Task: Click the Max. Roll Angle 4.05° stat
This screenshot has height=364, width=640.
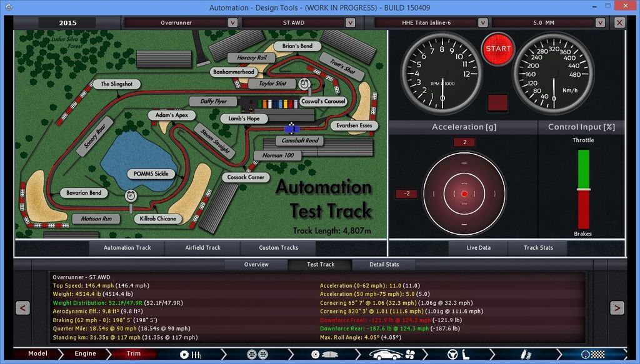Action: point(361,338)
